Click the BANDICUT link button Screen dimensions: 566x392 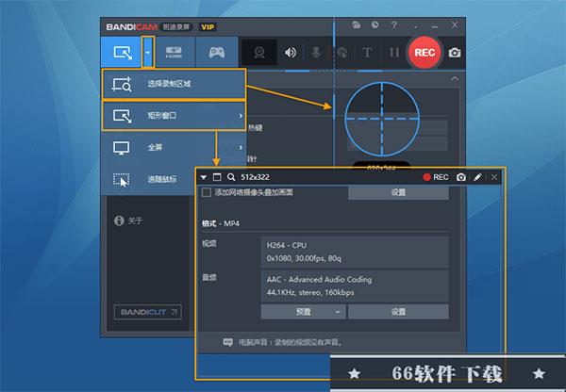pos(148,312)
